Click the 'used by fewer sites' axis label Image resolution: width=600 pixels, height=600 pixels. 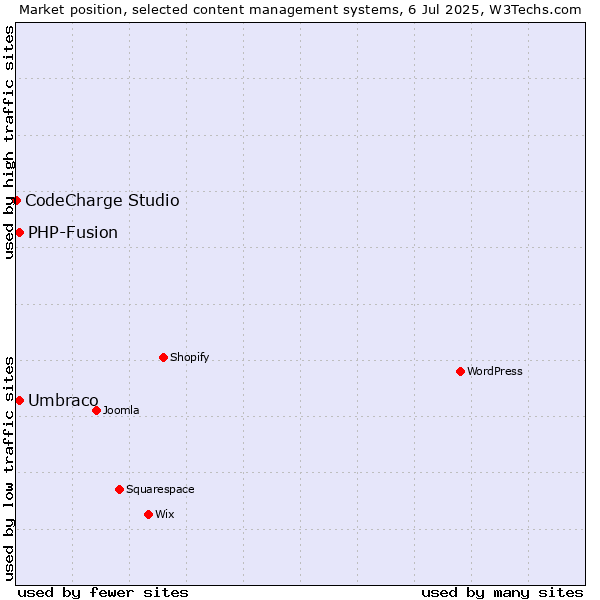(x=103, y=593)
